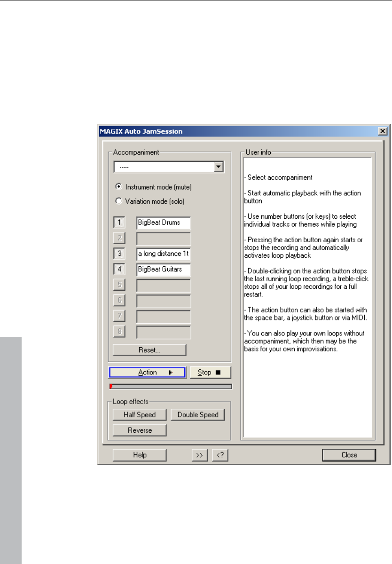The image size is (392, 564).
Task: Click 'You can also play your own loops' text
Action: coord(304,341)
